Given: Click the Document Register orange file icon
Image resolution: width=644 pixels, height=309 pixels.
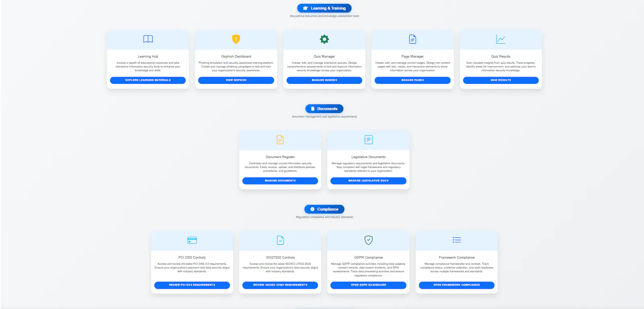Looking at the screenshot, I should 280,140.
